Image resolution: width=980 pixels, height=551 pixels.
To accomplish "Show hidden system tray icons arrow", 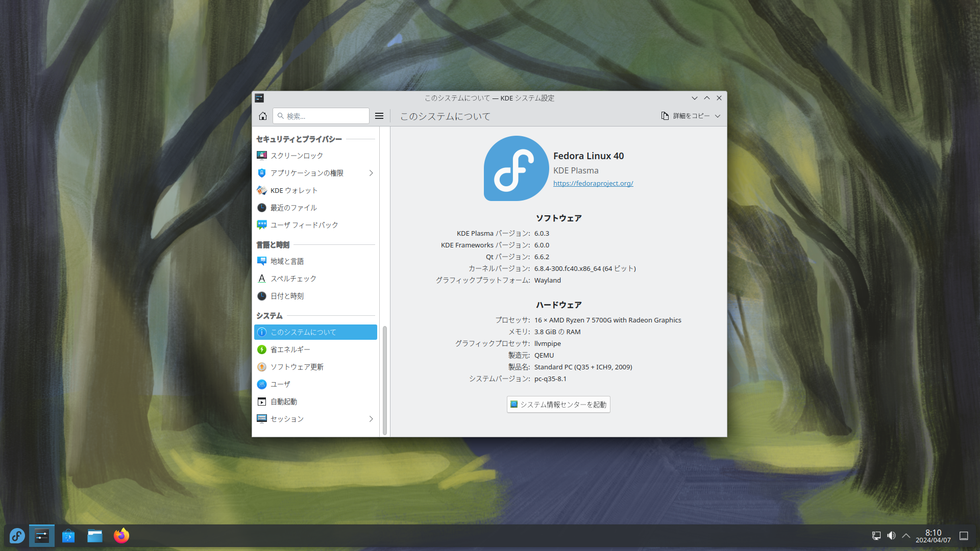I will tap(906, 536).
